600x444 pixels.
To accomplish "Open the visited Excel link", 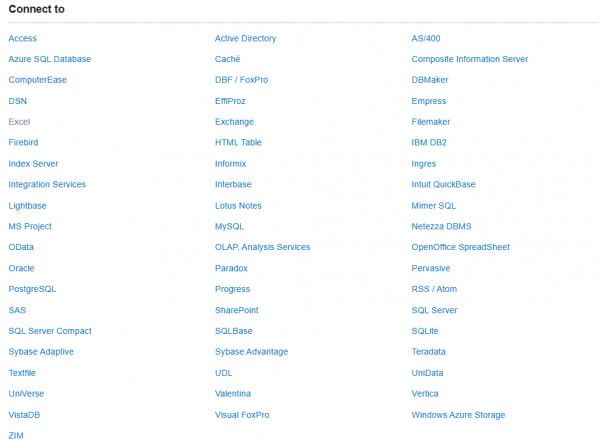I will click(x=19, y=122).
